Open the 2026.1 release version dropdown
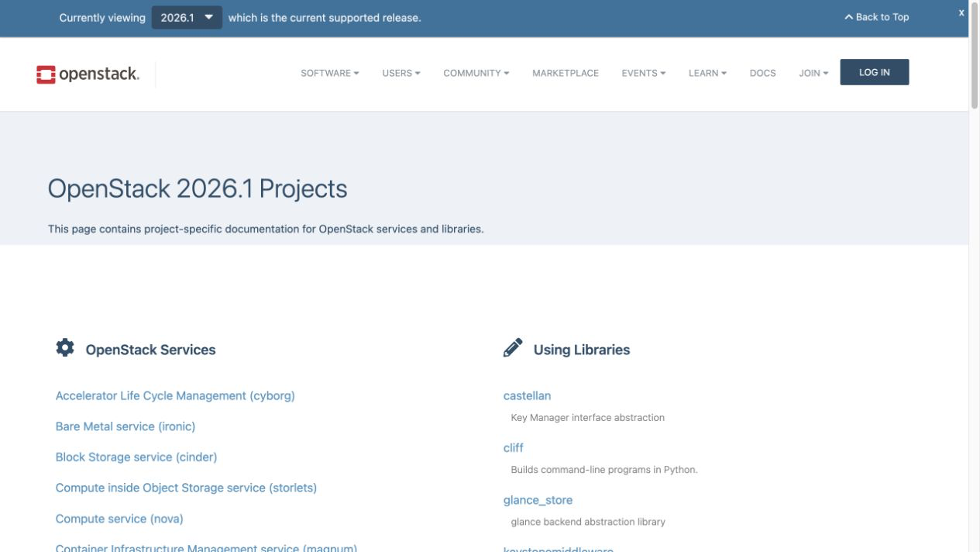 (x=187, y=18)
